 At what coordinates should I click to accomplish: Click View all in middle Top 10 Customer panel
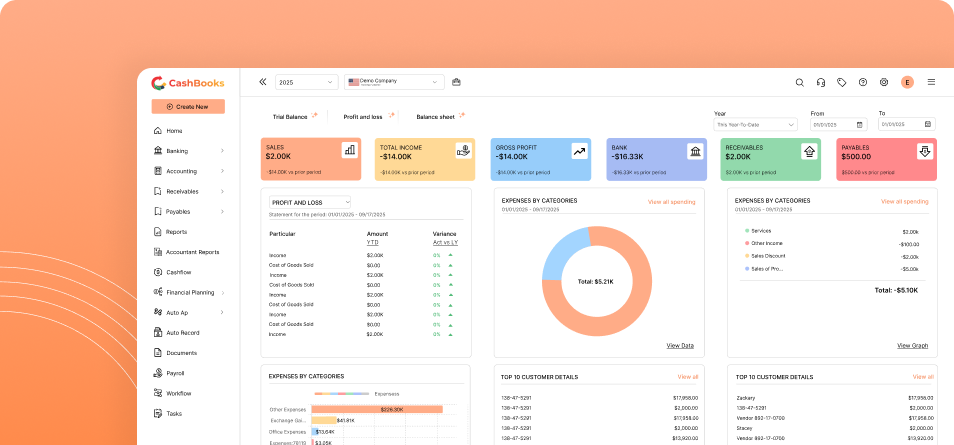click(x=688, y=377)
